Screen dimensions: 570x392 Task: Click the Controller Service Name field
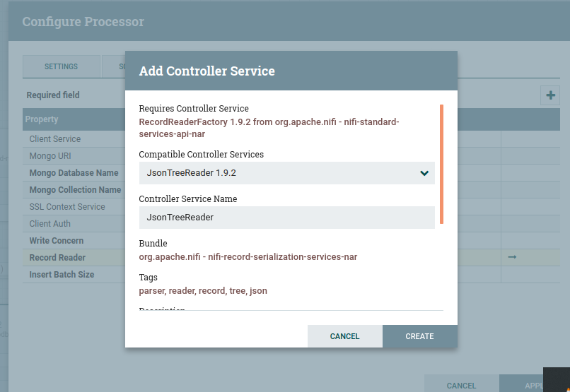pyautogui.click(x=286, y=218)
